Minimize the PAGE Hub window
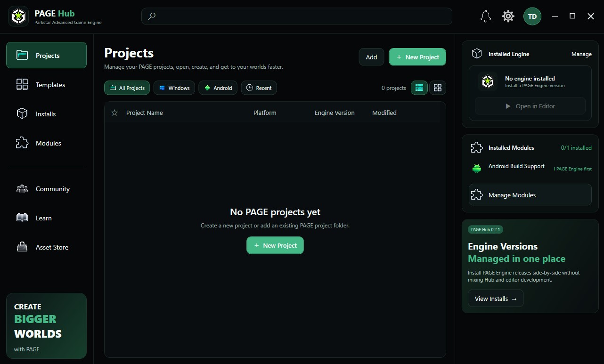 pos(554,16)
